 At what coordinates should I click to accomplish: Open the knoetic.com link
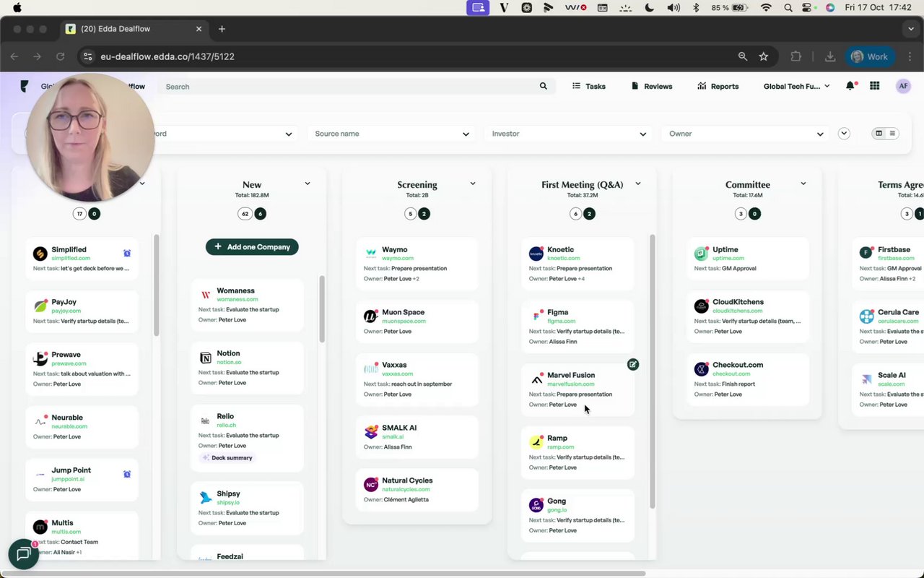(x=564, y=258)
